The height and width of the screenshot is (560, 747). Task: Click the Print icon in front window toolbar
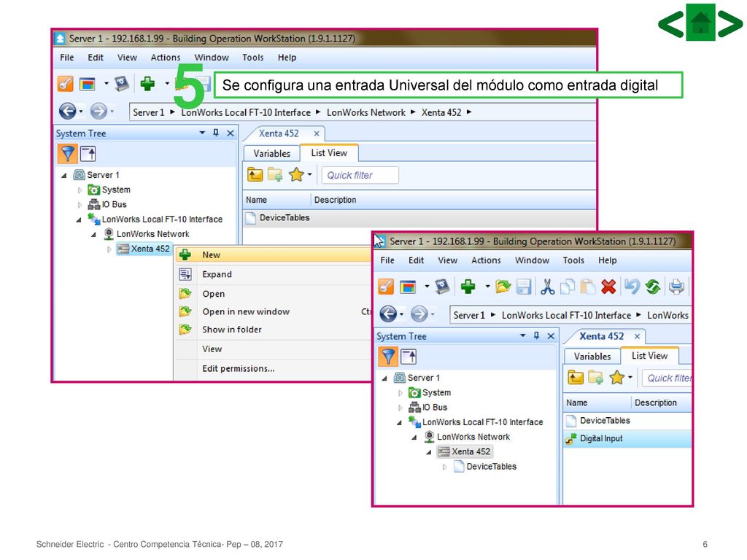676,287
